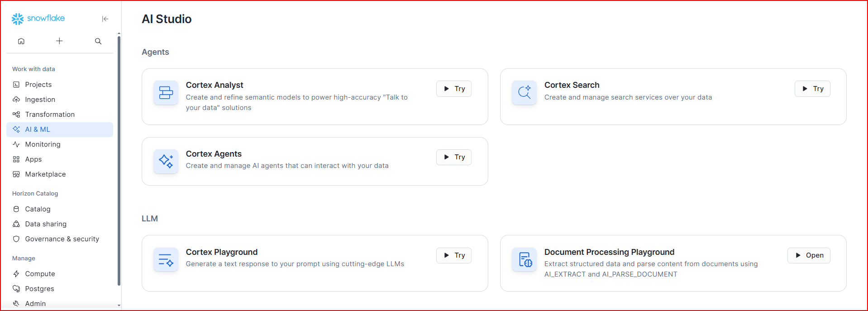The height and width of the screenshot is (311, 868).
Task: Try Cortex Search
Action: coord(812,89)
